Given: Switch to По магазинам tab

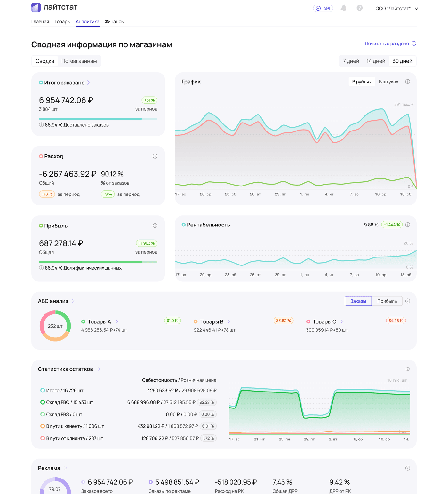Looking at the screenshot, I should pyautogui.click(x=79, y=61).
